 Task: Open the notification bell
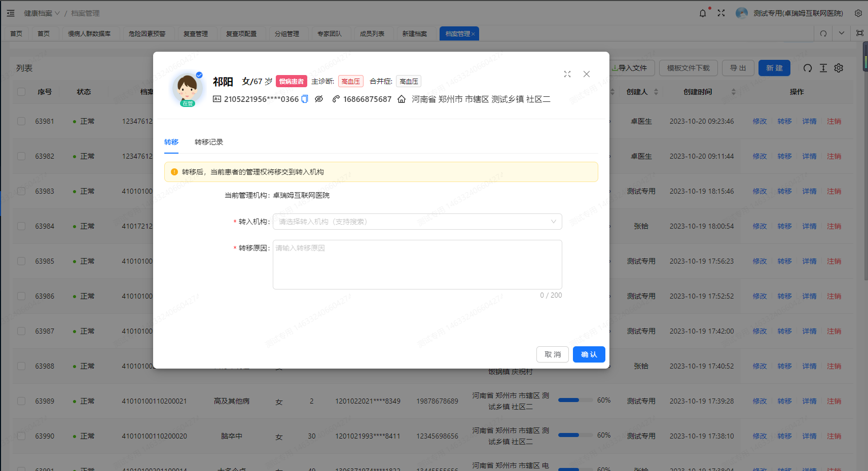(703, 13)
